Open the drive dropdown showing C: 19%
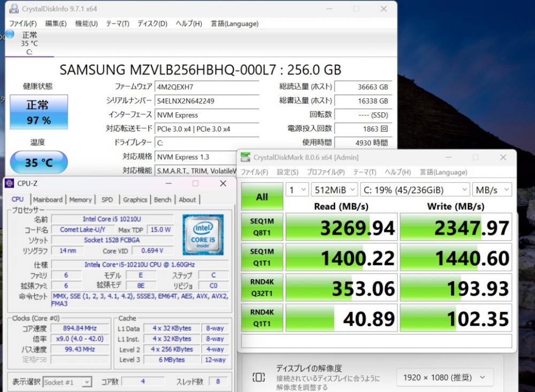 click(415, 190)
